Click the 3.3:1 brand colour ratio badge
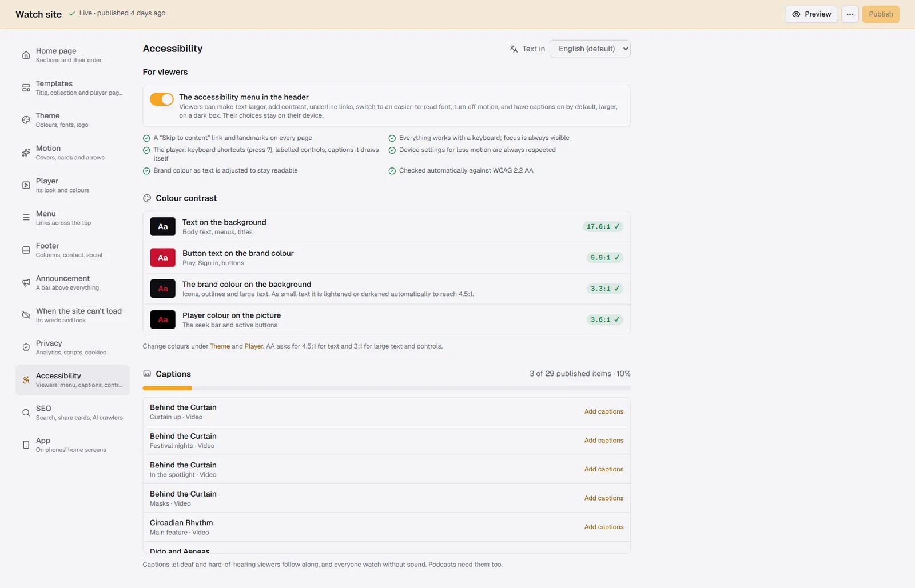Screen dimensions: 915x588 coord(605,289)
